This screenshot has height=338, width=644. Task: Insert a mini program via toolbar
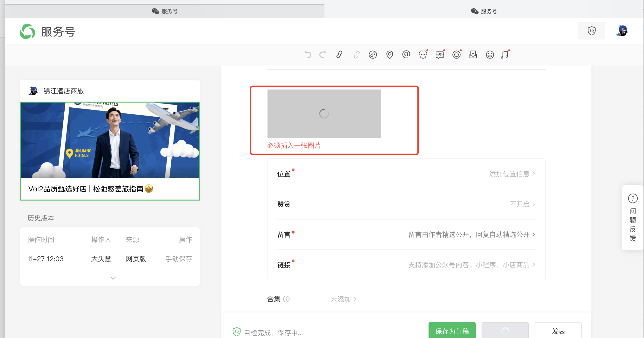coord(373,54)
